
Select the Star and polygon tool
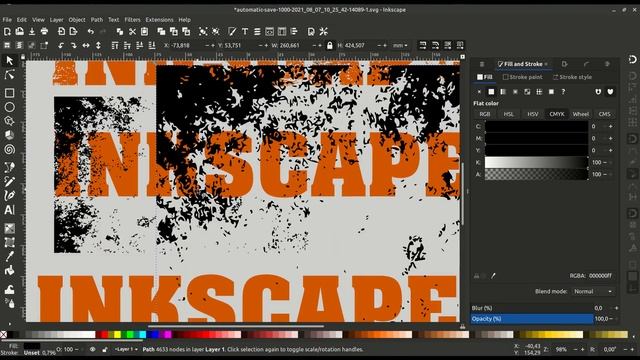click(9, 121)
